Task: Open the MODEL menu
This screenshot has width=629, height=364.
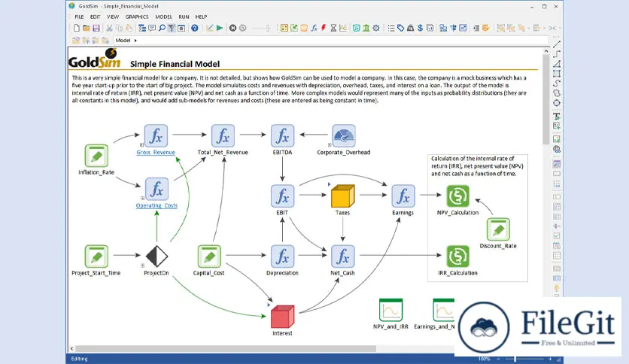Action: [163, 17]
